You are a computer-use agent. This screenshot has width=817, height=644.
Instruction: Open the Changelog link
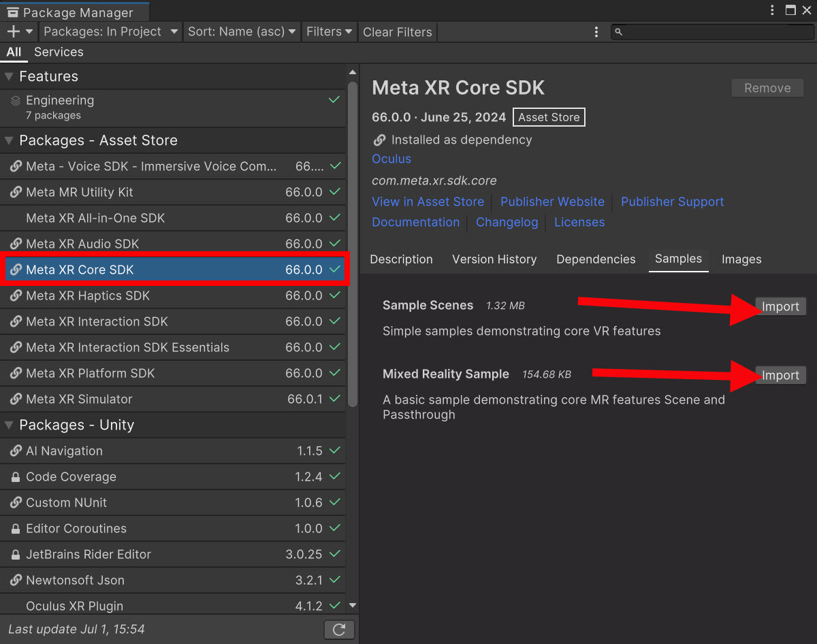(507, 222)
